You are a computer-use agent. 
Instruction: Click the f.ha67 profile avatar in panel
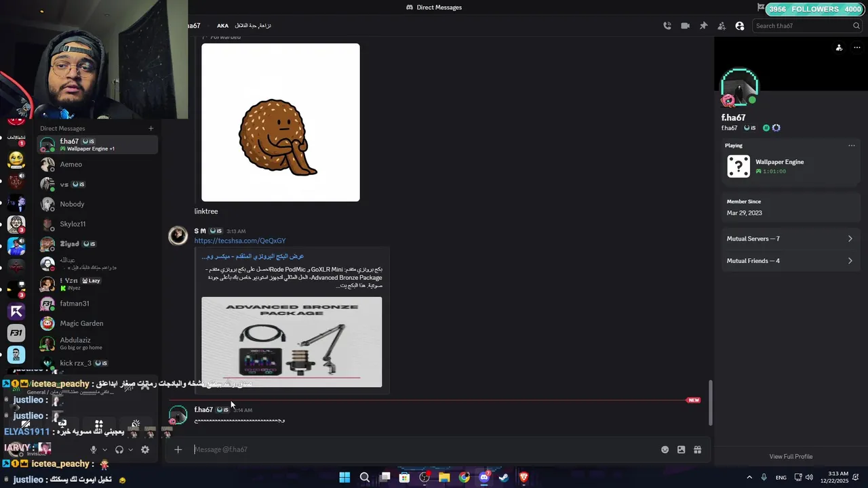pyautogui.click(x=739, y=87)
